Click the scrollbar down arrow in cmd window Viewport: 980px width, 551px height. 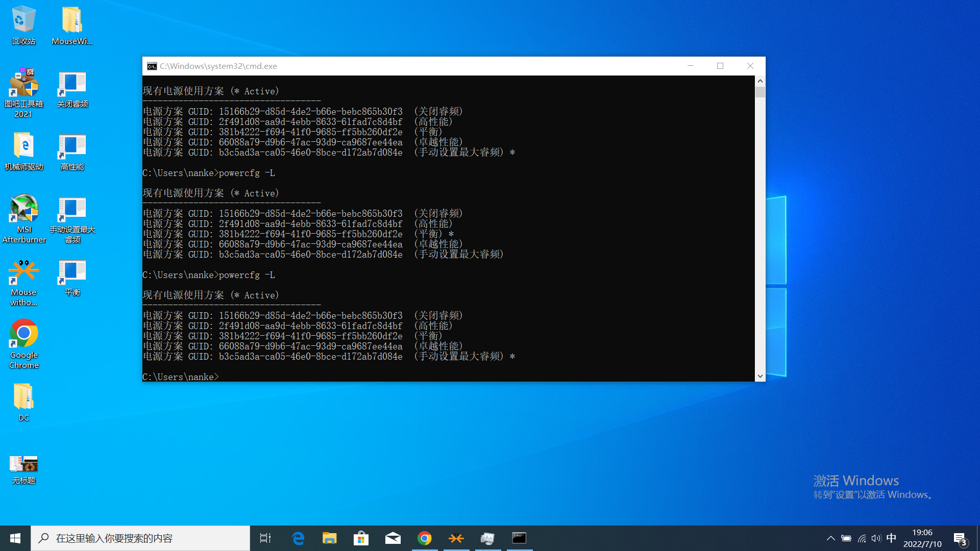point(760,376)
